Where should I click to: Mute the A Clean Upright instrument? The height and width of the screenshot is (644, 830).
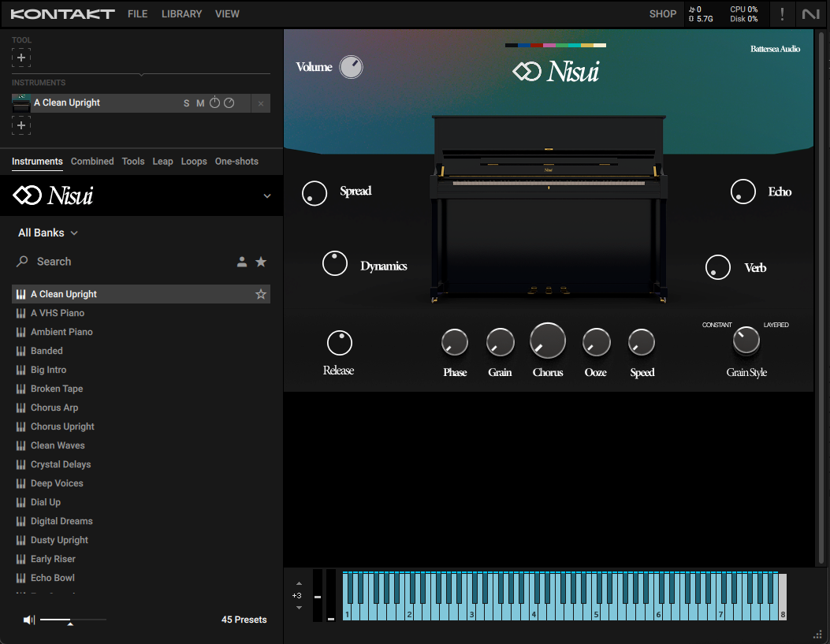point(200,103)
